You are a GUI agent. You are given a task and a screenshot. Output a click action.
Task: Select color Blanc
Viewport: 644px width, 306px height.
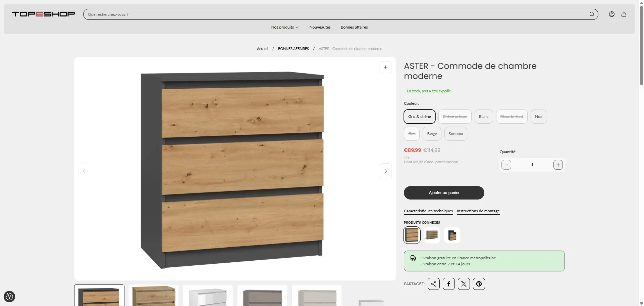pyautogui.click(x=484, y=117)
